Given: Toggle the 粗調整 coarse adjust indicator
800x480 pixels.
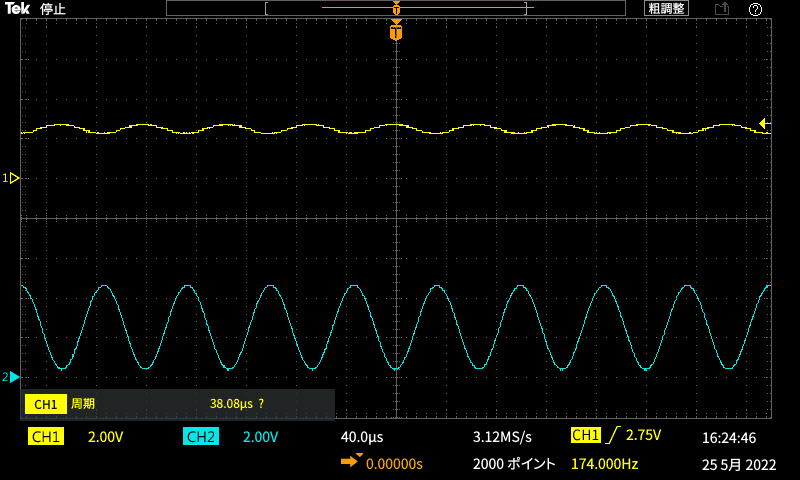Looking at the screenshot, I should 666,9.
